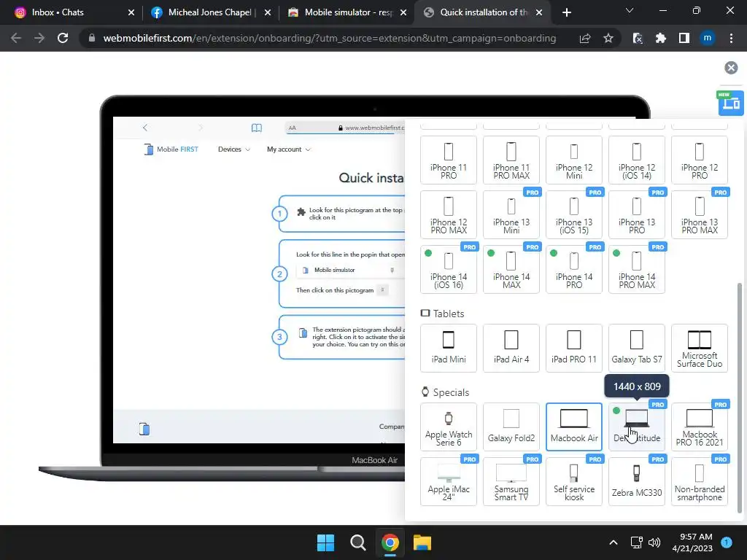
Task: Click the browser address bar
Action: coord(329,38)
